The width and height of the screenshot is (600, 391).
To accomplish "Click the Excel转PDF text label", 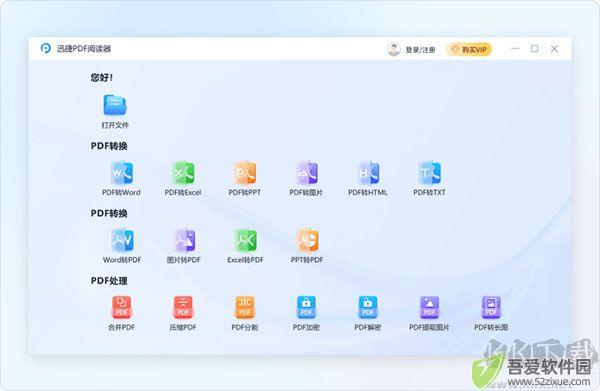I will [245, 260].
